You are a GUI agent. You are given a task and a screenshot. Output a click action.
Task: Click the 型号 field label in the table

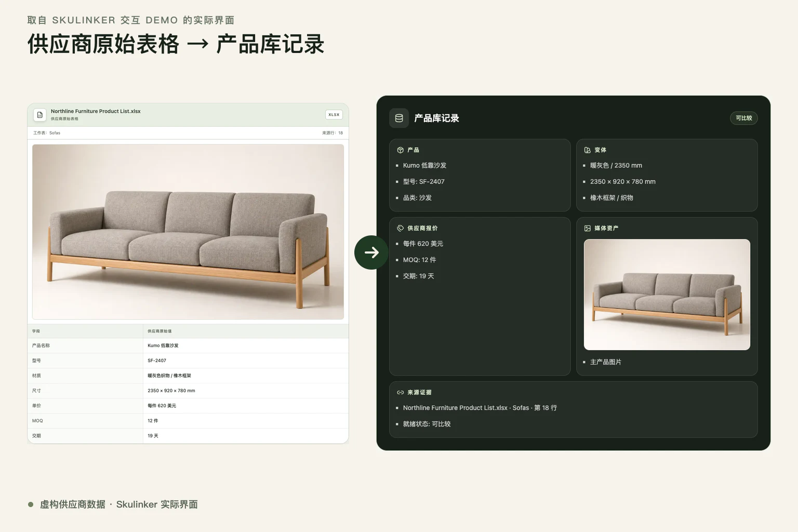(x=36, y=361)
